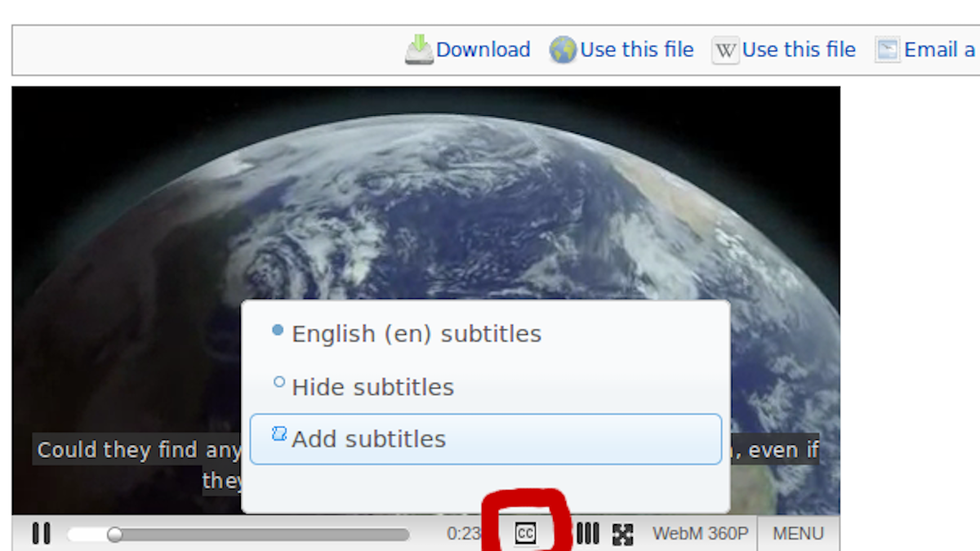Select Hide subtitles option
The height and width of the screenshot is (551, 980).
coord(372,386)
